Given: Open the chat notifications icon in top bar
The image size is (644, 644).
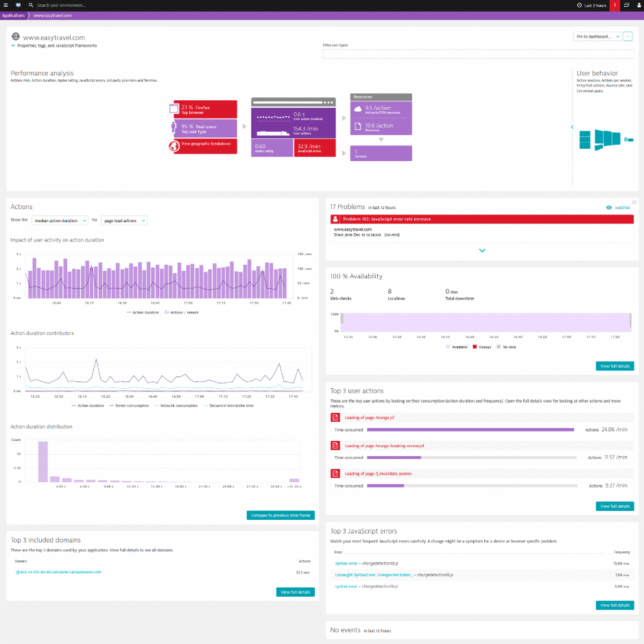Looking at the screenshot, I should 18,5.
